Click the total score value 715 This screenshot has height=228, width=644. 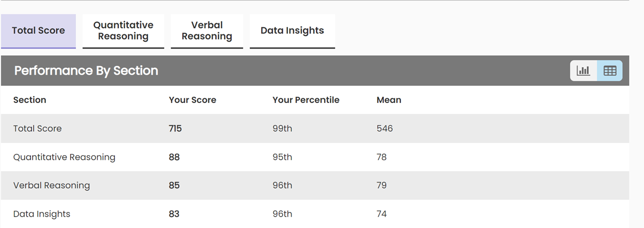175,128
